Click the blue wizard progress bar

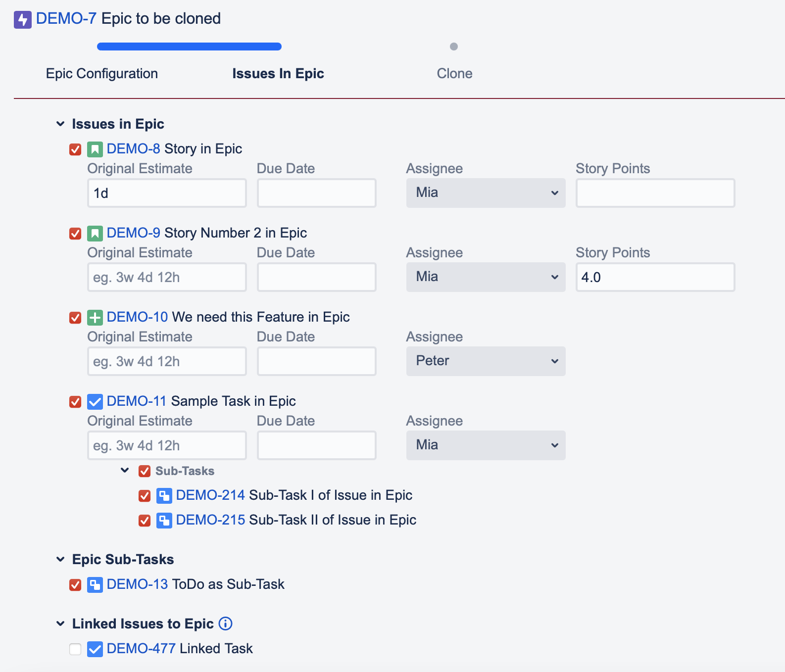click(189, 47)
